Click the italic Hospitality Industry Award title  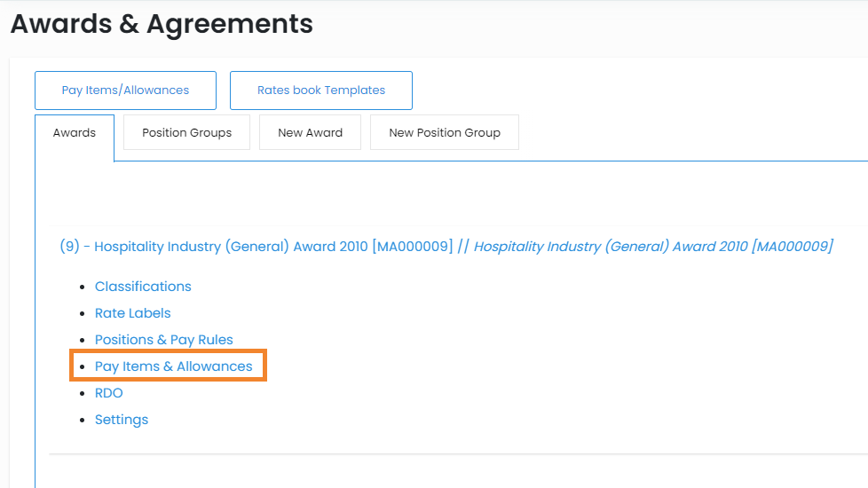click(653, 247)
